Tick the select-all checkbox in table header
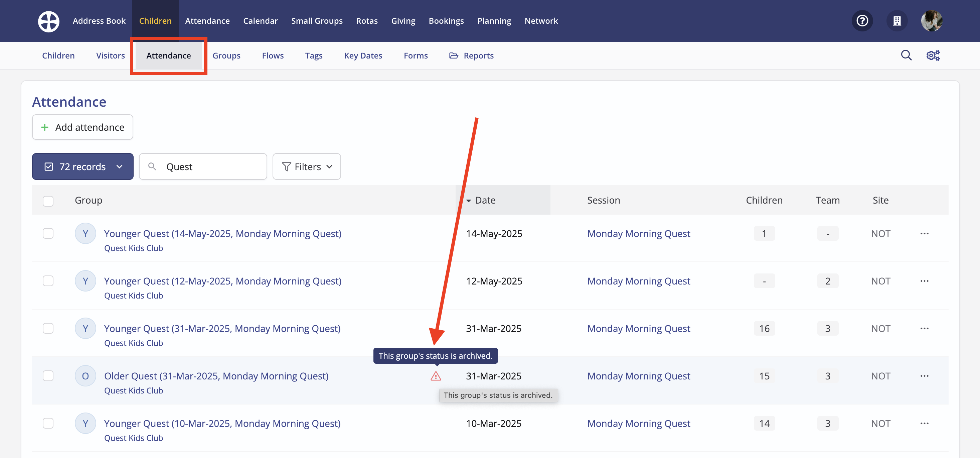980x458 pixels. [48, 201]
